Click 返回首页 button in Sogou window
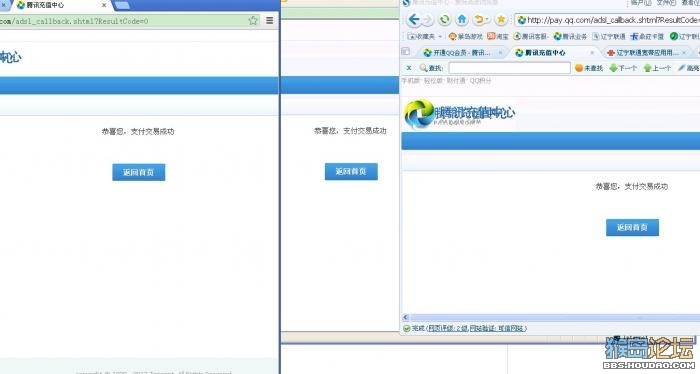700x374 pixels. (632, 228)
